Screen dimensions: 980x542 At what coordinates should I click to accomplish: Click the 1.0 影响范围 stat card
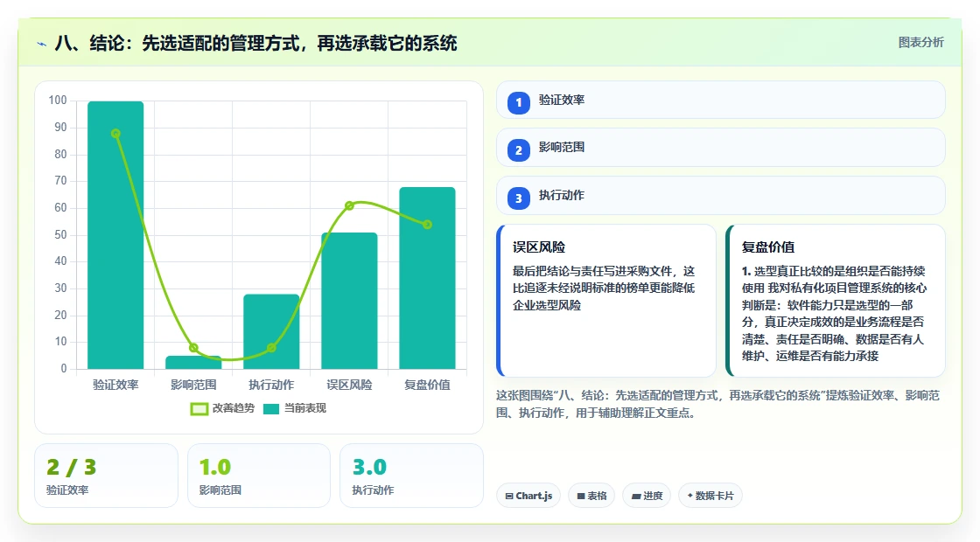(259, 476)
